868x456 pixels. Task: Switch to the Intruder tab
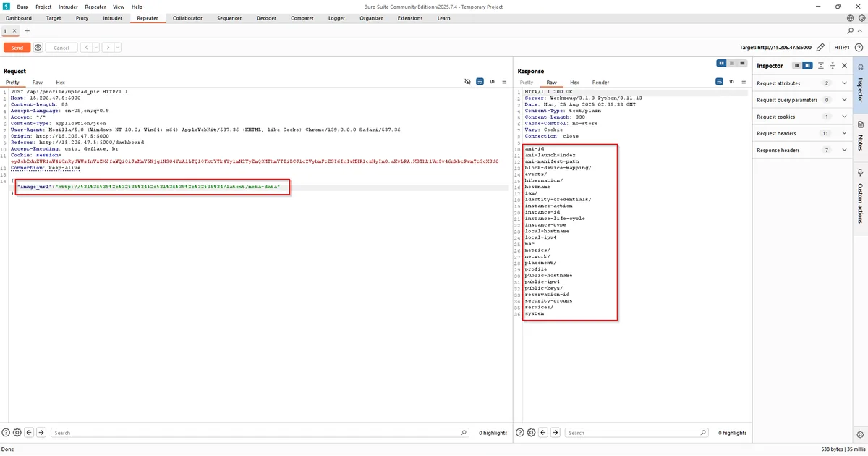pos(113,18)
